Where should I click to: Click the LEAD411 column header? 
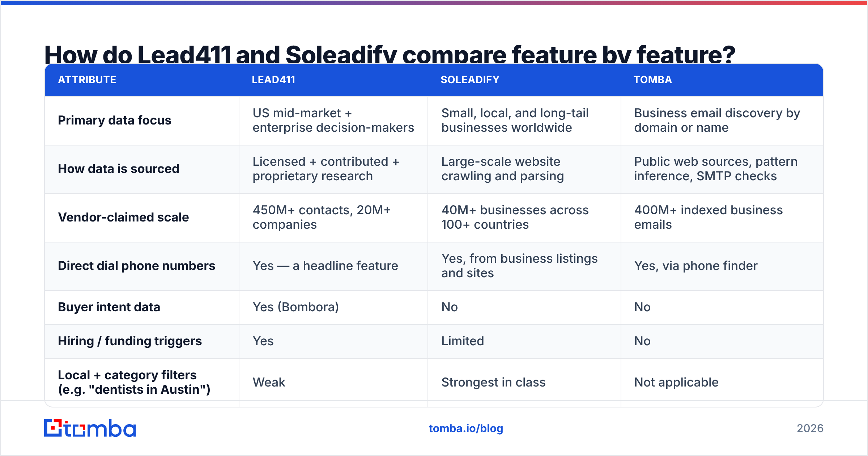pos(273,80)
